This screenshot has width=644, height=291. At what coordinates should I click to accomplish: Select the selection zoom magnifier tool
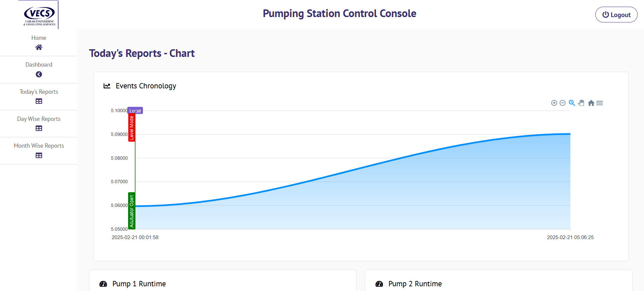[x=572, y=103]
